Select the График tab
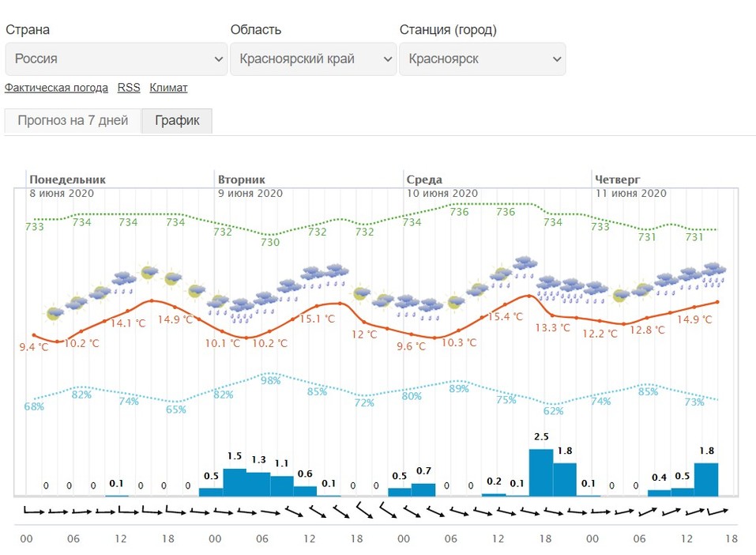The width and height of the screenshot is (756, 555). coord(177,121)
